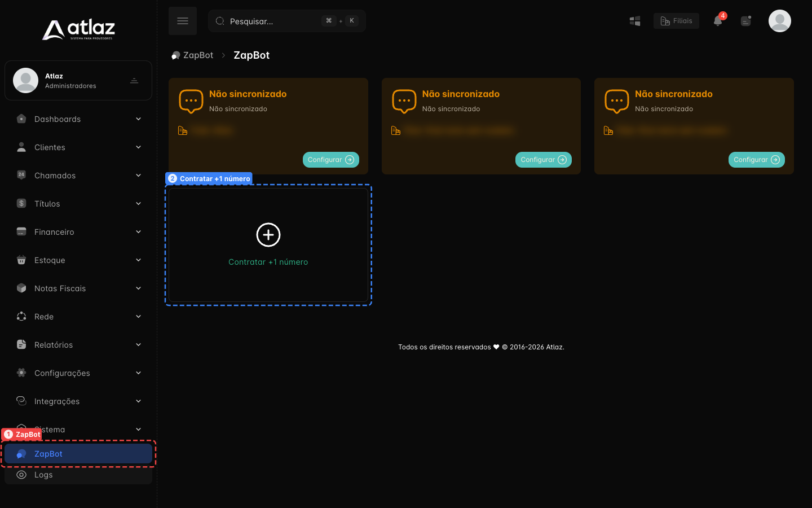
Task: Expand the Clientes menu chevron
Action: click(138, 147)
